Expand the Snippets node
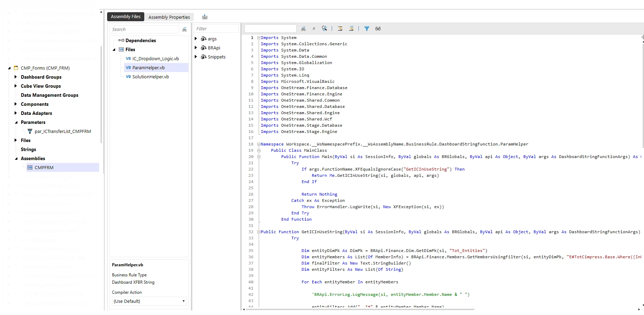644x315 pixels. click(196, 57)
